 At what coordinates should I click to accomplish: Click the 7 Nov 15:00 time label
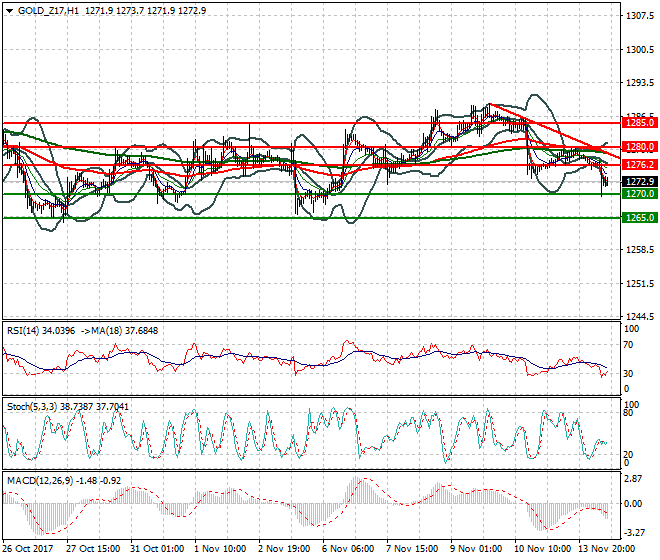click(412, 549)
